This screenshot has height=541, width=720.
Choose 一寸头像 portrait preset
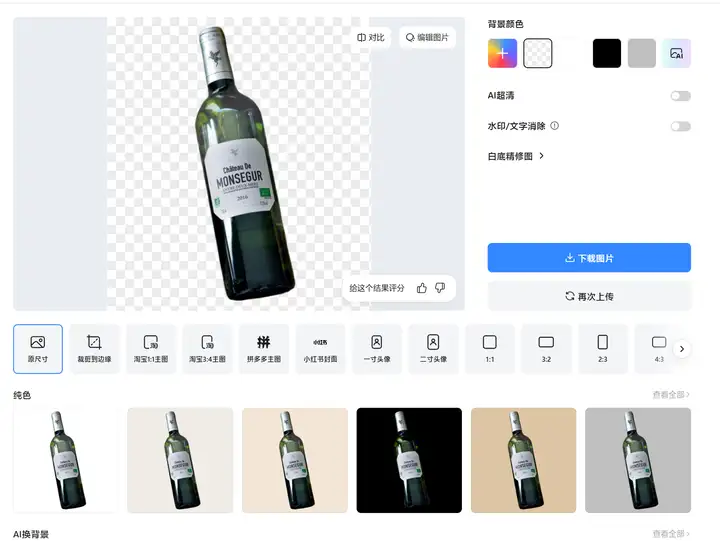(377, 349)
